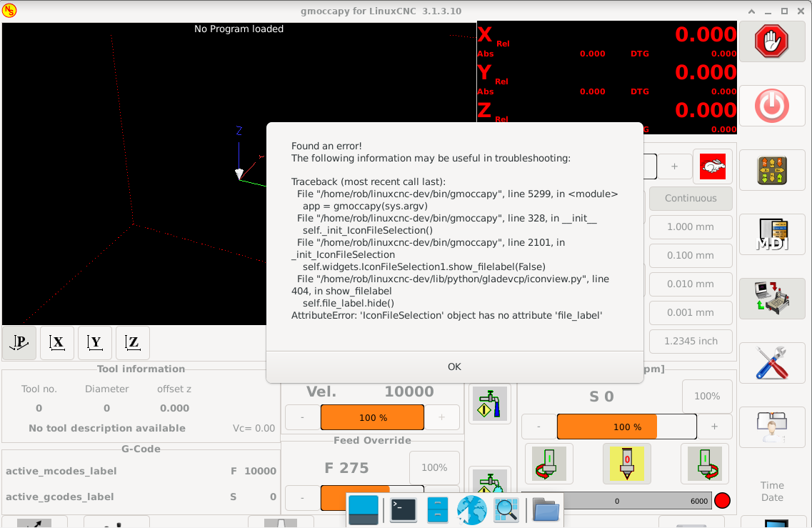
Task: Toggle the mist coolant button
Action: pos(490,481)
